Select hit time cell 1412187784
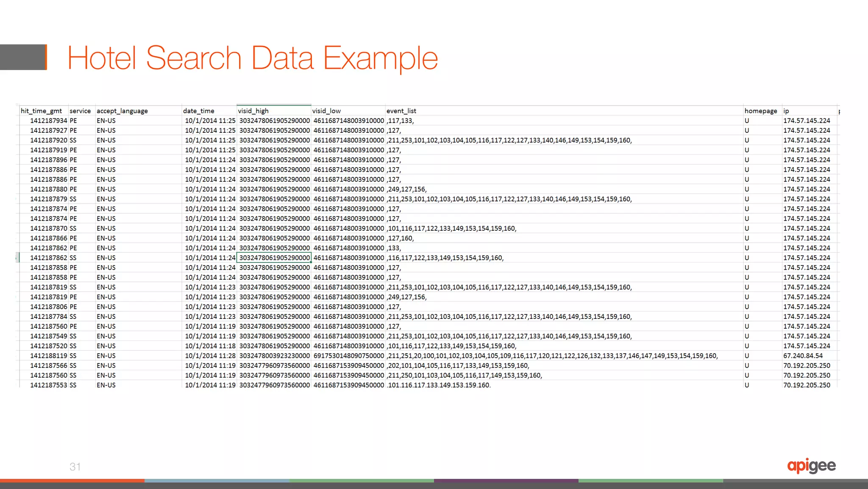Viewport: 868px width, 489px height. [44, 316]
